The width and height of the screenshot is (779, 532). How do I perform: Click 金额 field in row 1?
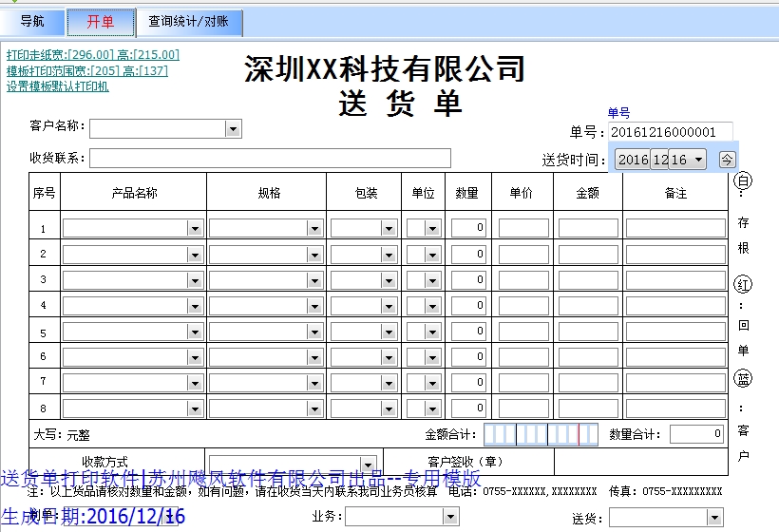click(x=588, y=228)
